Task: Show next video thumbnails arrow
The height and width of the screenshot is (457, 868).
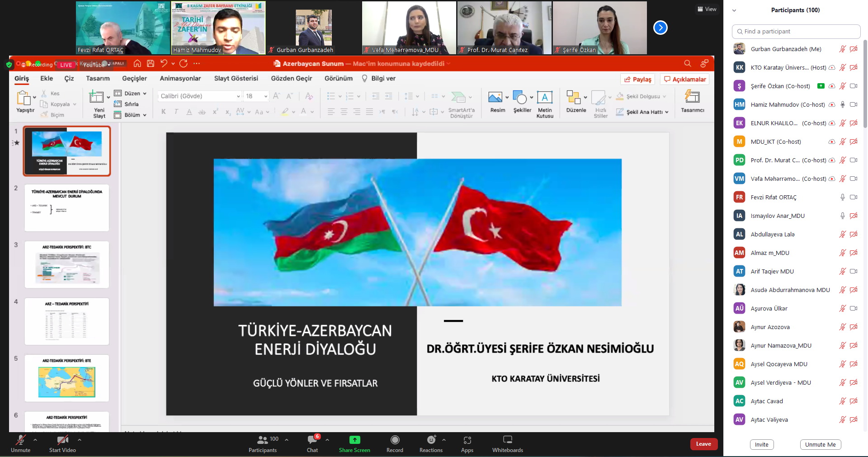Action: click(x=660, y=28)
